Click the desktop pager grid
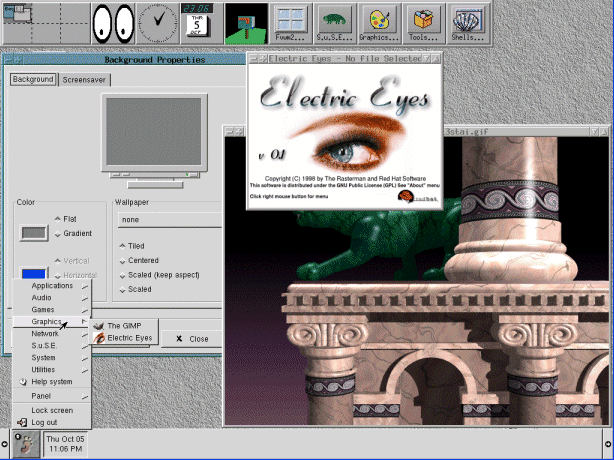The height and width of the screenshot is (460, 614). click(x=46, y=23)
